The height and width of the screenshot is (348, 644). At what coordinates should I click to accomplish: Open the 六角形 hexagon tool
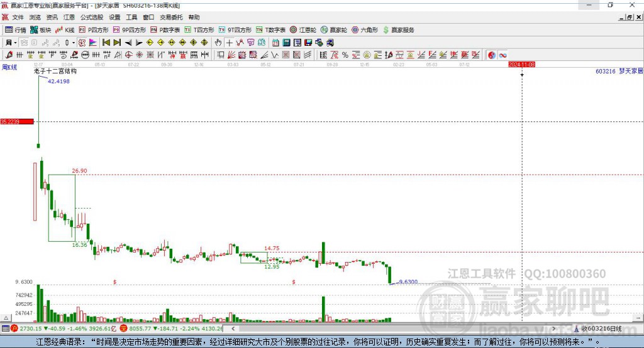point(364,30)
